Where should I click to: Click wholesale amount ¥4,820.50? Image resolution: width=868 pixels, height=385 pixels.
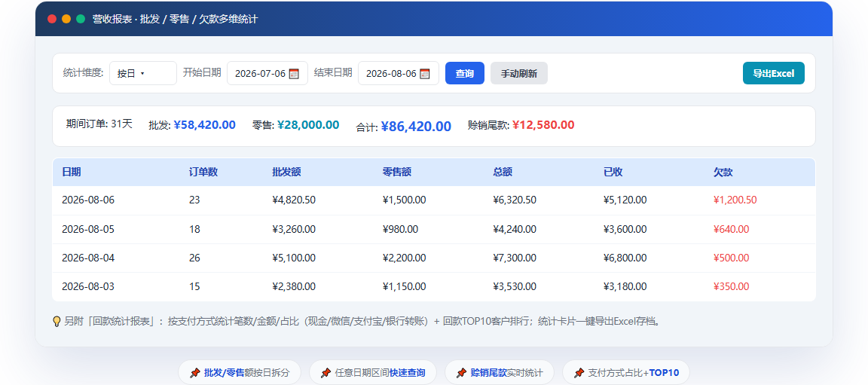294,200
